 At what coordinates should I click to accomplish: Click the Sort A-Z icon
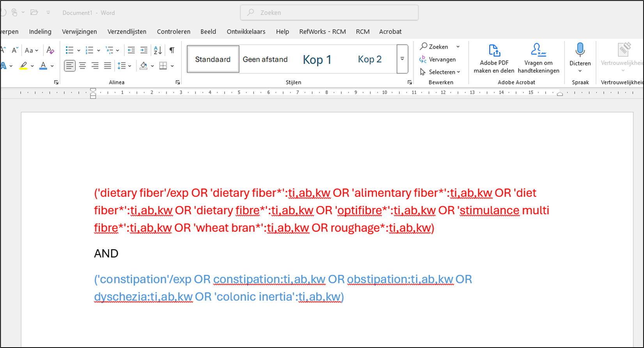(x=158, y=50)
